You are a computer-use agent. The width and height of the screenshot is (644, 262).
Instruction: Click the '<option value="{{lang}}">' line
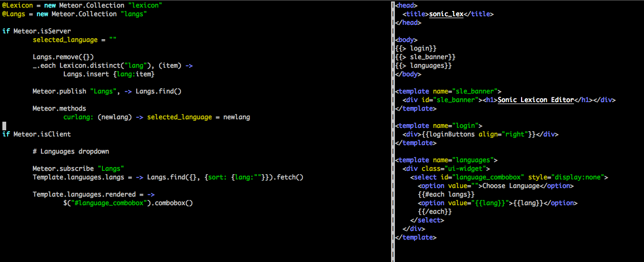click(x=498, y=203)
